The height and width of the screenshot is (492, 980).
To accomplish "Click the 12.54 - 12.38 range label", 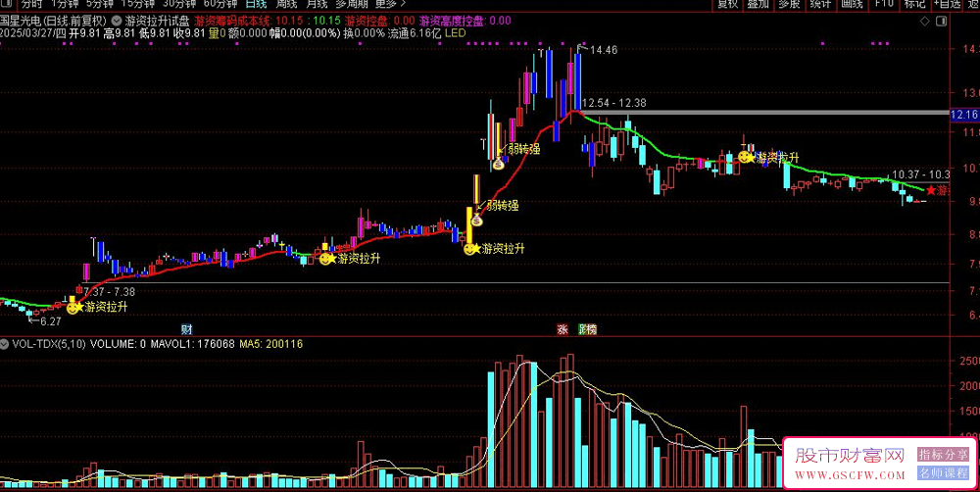I will click(613, 103).
